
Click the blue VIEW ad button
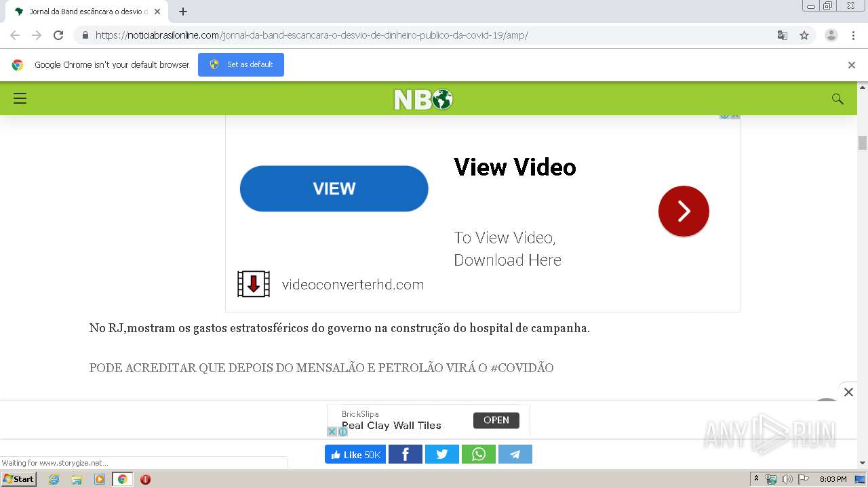(x=334, y=188)
